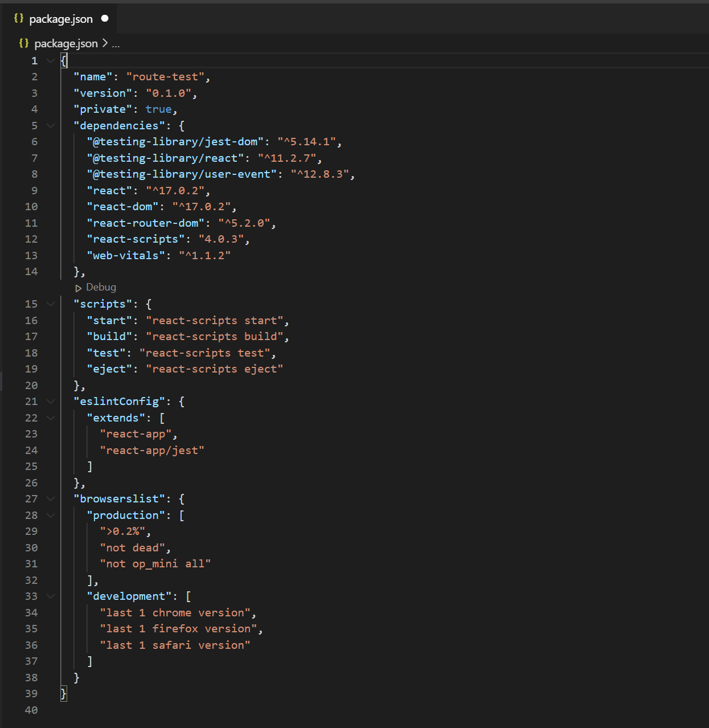Collapse the scripts block fold arrow

tap(51, 304)
